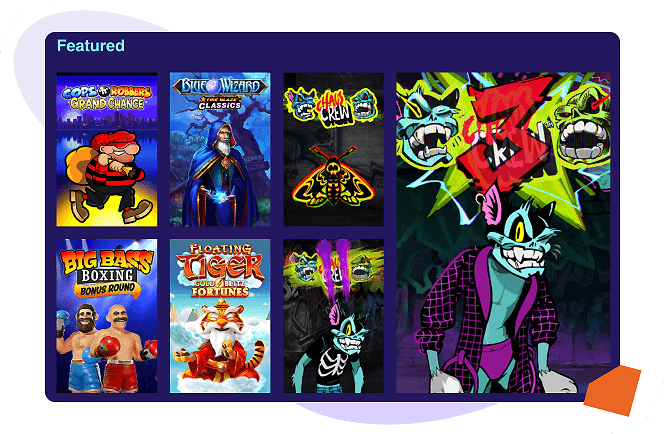Viewport: 664px width, 434px height.
Task: Click the two boxers with gloves
Action: click(x=107, y=347)
